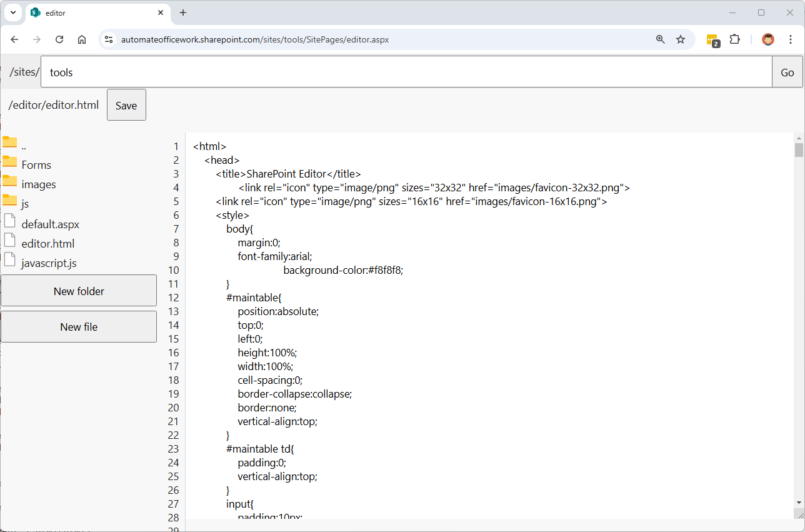The image size is (805, 532).
Task: Open the tab search dropdown
Action: pyautogui.click(x=13, y=13)
